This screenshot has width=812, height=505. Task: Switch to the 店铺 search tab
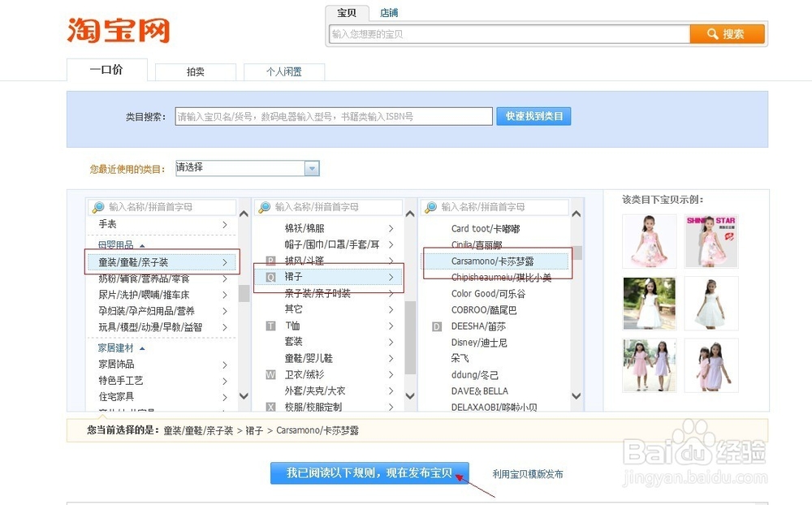click(x=388, y=12)
